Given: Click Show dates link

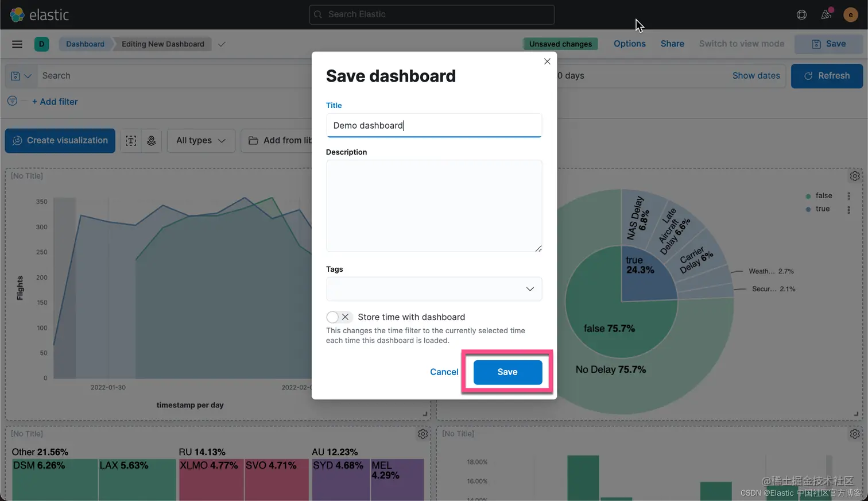Looking at the screenshot, I should coord(756,76).
